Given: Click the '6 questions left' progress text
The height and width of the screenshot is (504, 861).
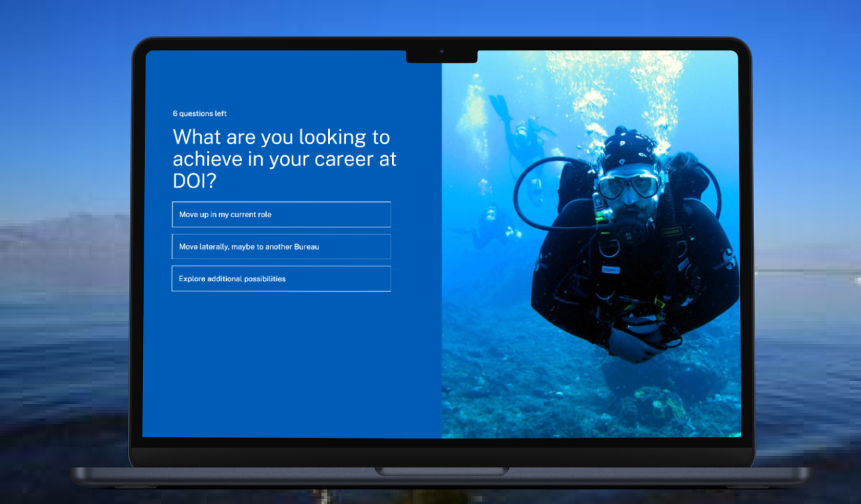Looking at the screenshot, I should (199, 113).
